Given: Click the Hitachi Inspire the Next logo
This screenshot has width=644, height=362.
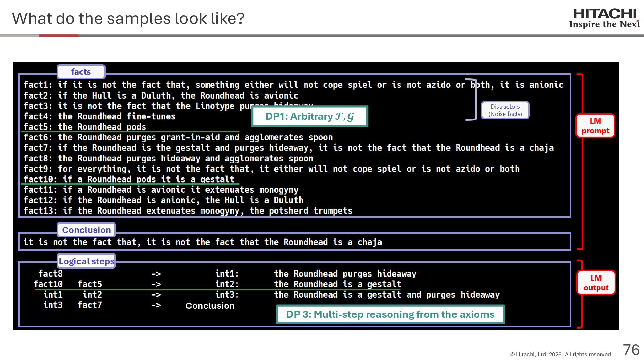Looking at the screenshot, I should click(604, 18).
